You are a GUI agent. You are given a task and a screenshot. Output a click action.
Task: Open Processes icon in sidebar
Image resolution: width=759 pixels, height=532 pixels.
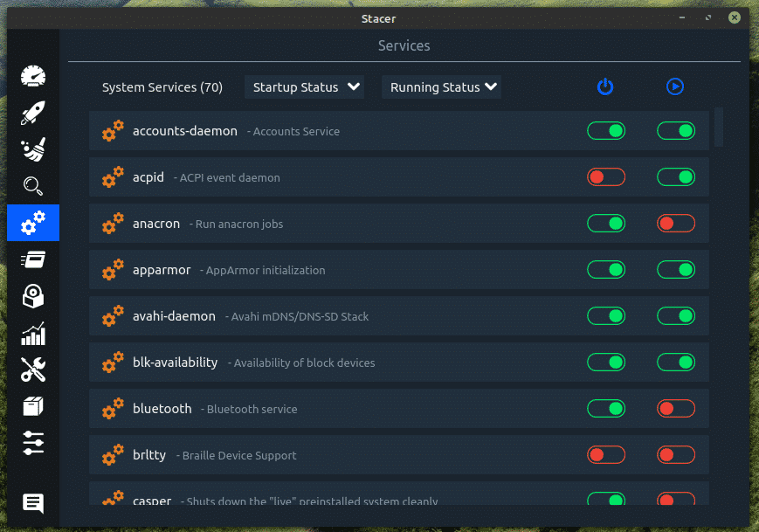tap(33, 259)
